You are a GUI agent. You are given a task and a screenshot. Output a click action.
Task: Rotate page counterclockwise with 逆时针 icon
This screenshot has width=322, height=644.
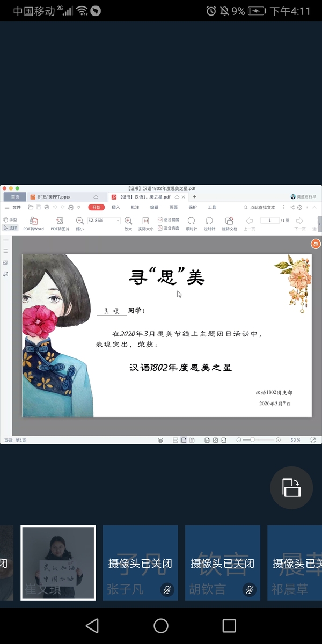click(x=209, y=221)
